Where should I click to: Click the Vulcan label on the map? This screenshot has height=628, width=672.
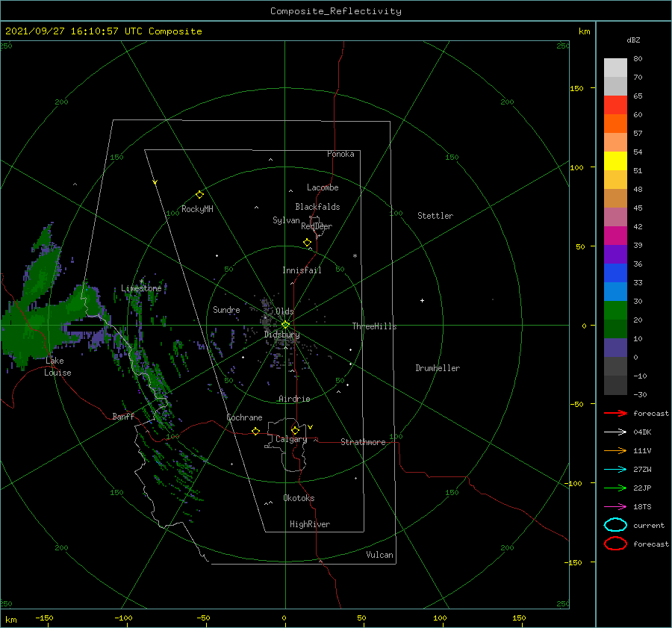(x=380, y=555)
